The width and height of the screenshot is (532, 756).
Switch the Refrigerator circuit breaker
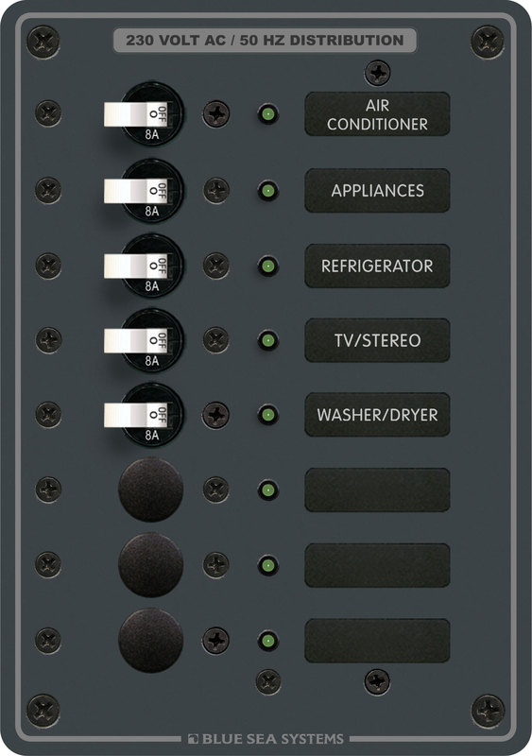[136, 266]
